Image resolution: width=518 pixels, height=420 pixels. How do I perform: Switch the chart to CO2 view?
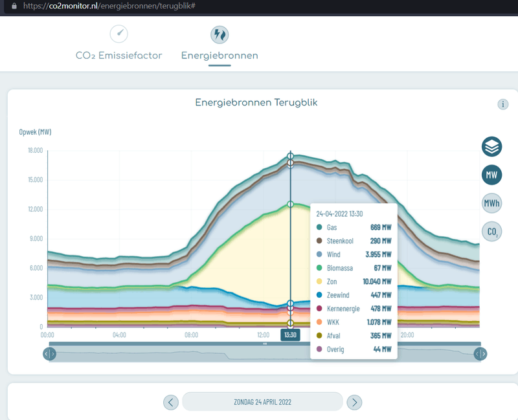[491, 232]
